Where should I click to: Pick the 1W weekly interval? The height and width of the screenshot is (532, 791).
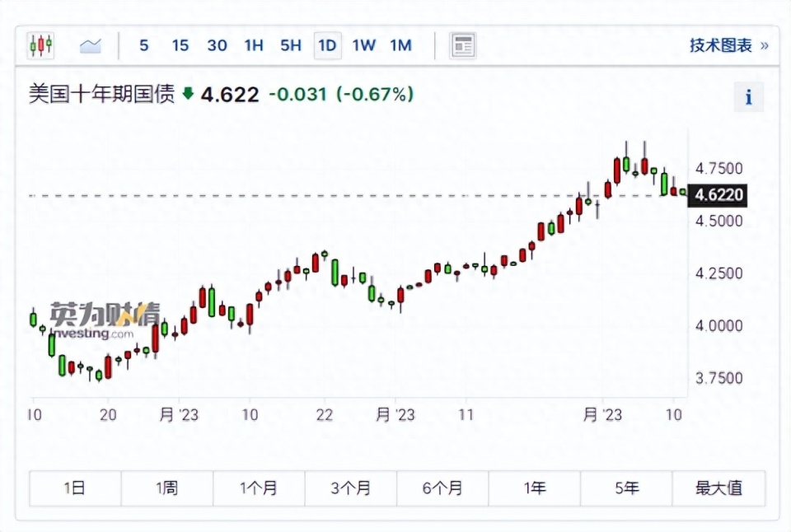pos(363,45)
